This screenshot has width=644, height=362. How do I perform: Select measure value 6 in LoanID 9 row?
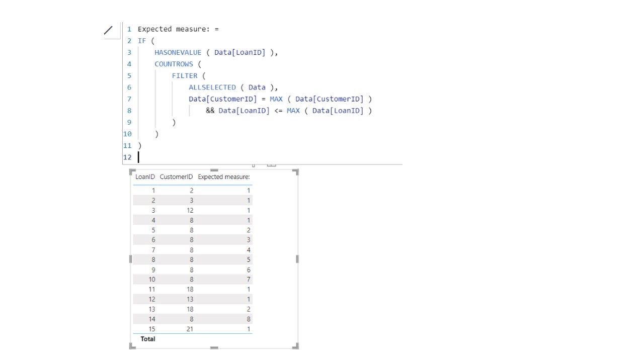click(249, 269)
